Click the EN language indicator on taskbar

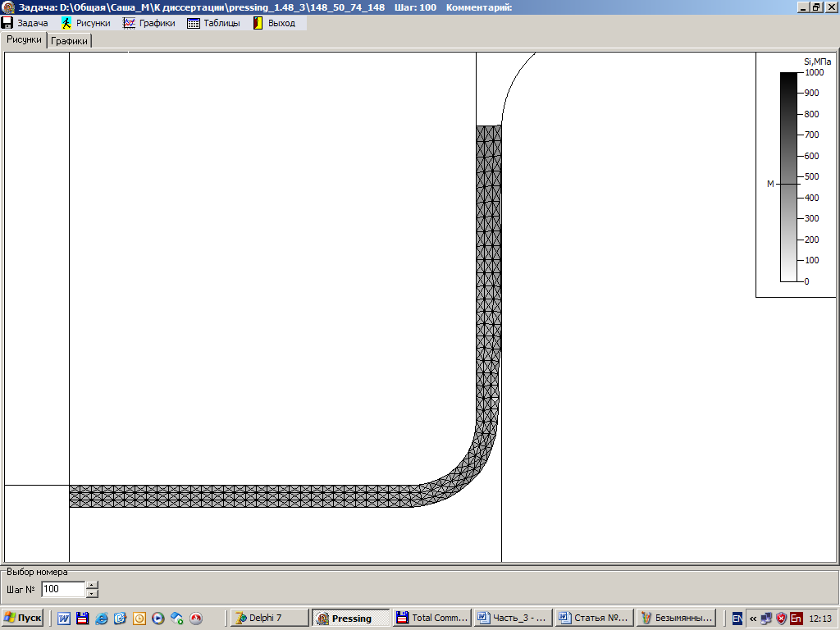(737, 619)
